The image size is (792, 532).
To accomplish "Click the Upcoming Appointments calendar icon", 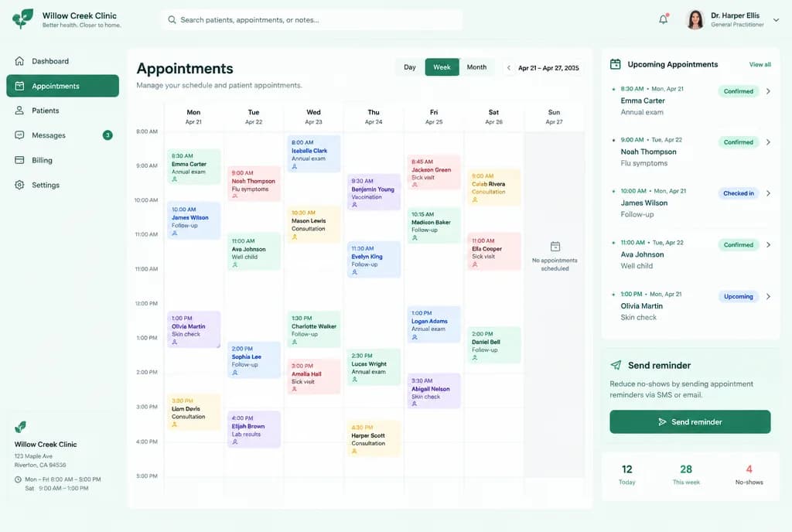I will (x=615, y=64).
